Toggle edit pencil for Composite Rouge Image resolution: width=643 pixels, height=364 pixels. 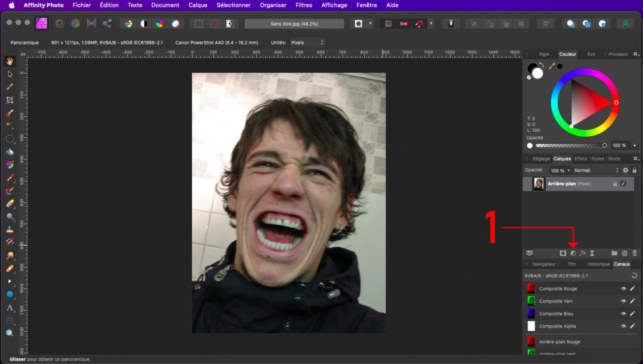tap(633, 289)
